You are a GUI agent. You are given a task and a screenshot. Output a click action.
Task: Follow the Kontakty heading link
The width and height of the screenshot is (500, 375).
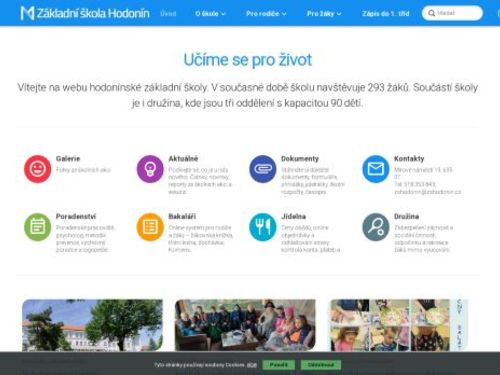point(409,159)
